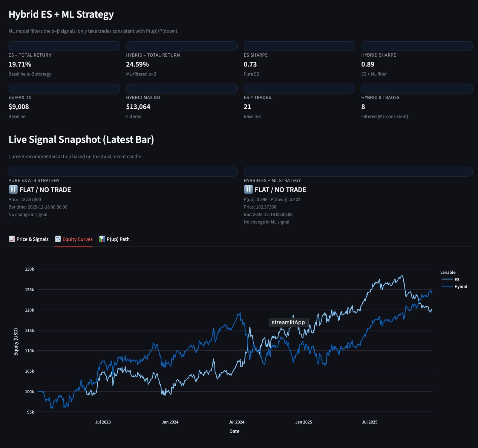Click the Jul 2024 x-axis tick label
The height and width of the screenshot is (448, 478).
pyautogui.click(x=236, y=422)
